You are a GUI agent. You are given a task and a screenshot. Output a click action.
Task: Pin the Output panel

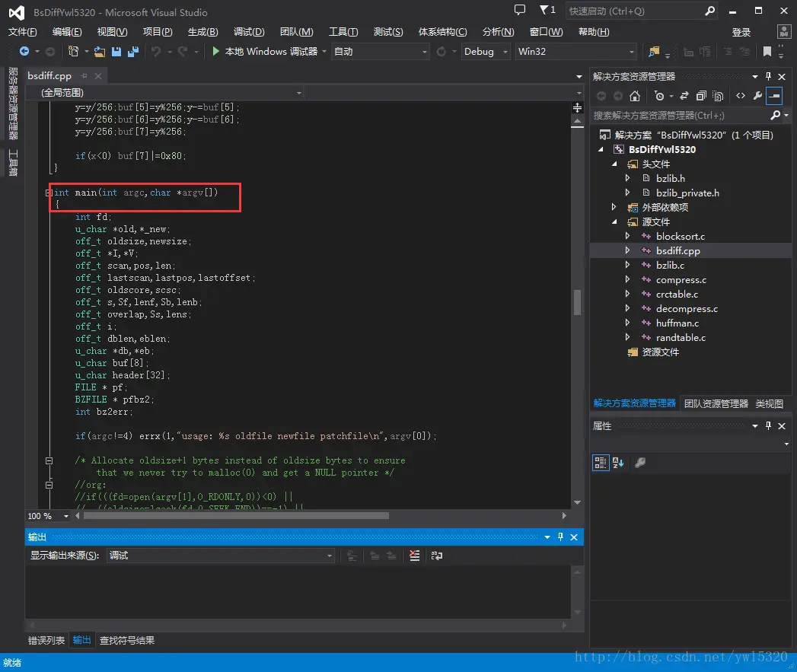[561, 537]
